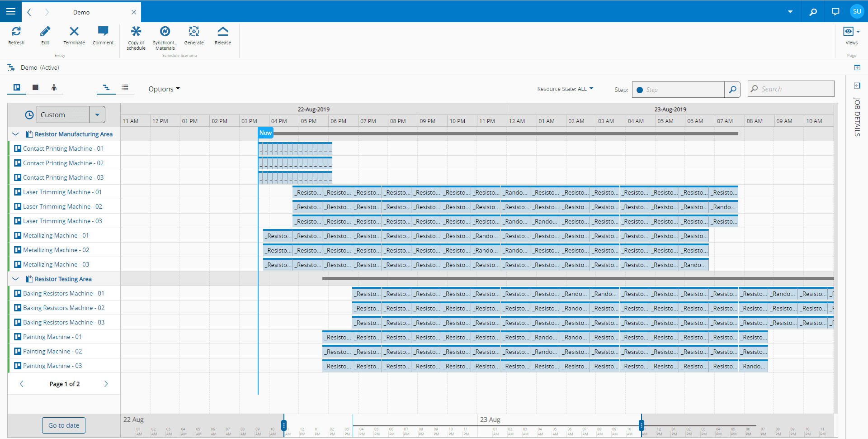Click the Generate schedule icon

pos(194,32)
